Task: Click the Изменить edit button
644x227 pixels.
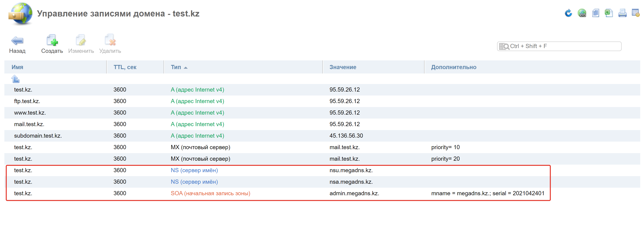Action: (x=81, y=44)
